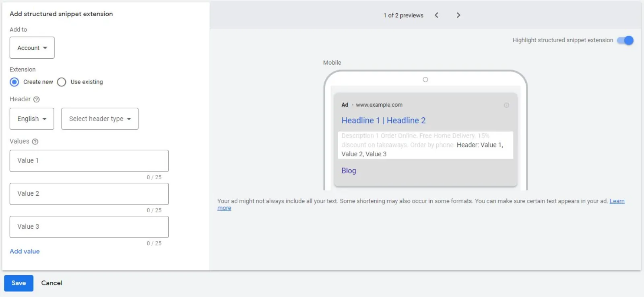Image resolution: width=644 pixels, height=297 pixels.
Task: Go to the next ad preview
Action: point(458,15)
